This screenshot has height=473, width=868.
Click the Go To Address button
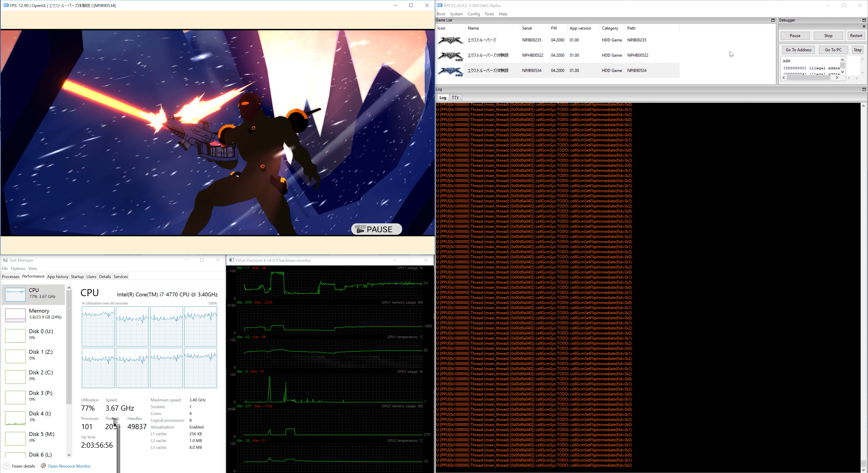(x=798, y=50)
